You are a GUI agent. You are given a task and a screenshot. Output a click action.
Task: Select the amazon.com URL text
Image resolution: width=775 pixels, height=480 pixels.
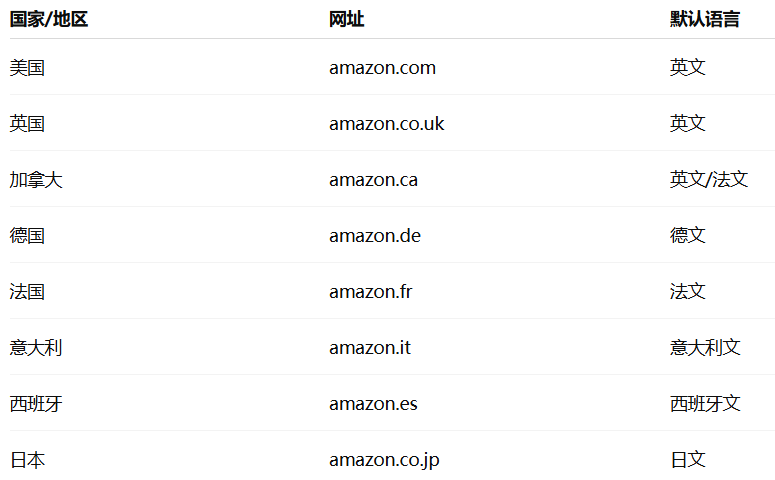coord(383,68)
